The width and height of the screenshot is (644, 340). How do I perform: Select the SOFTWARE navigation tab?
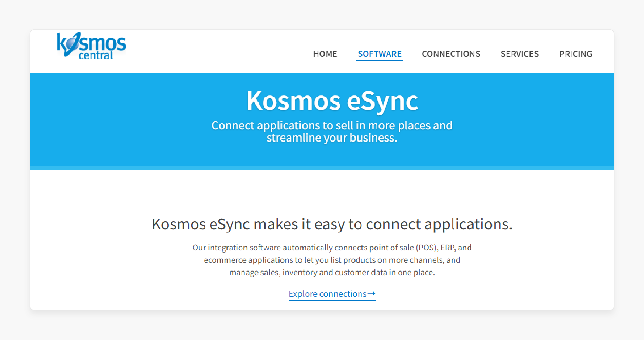(x=380, y=54)
